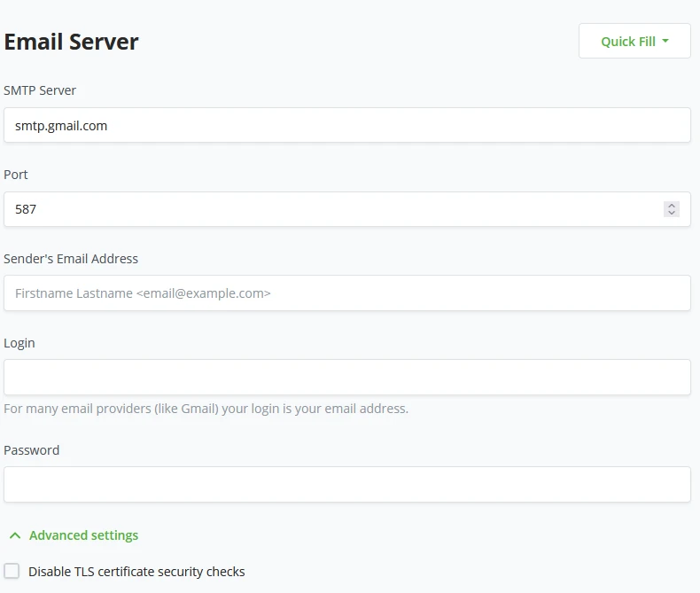
Task: Decrease the port with the down arrow
Action: click(x=672, y=213)
